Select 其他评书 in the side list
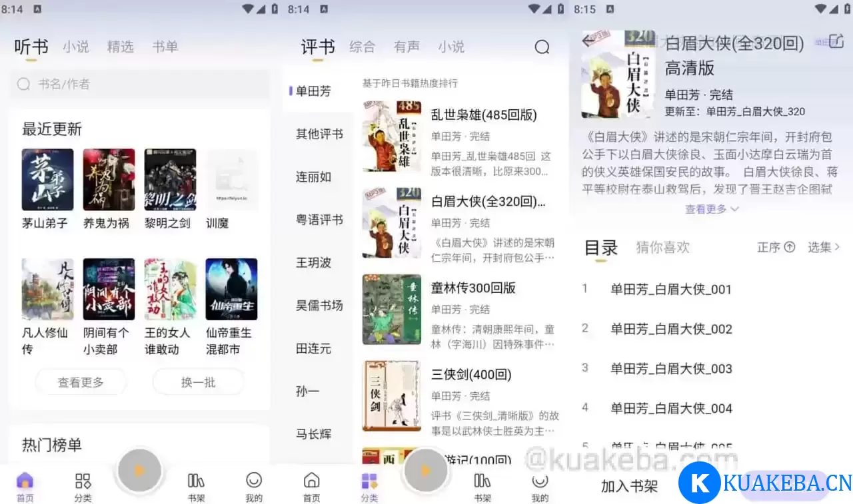 (319, 134)
